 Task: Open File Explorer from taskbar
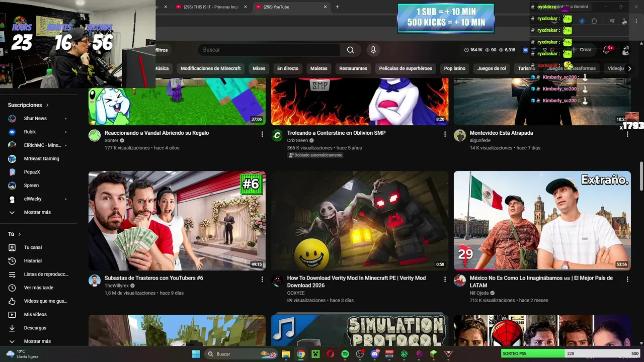[x=286, y=354]
